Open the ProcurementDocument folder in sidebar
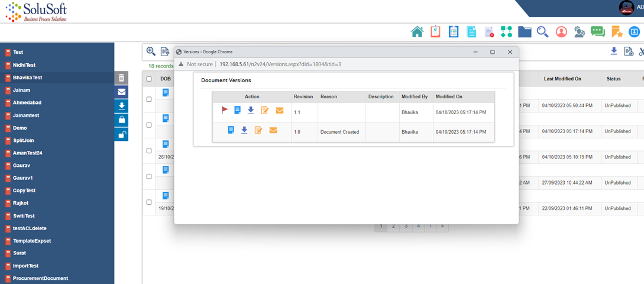Viewport: 644px width, 284px height. [x=40, y=278]
